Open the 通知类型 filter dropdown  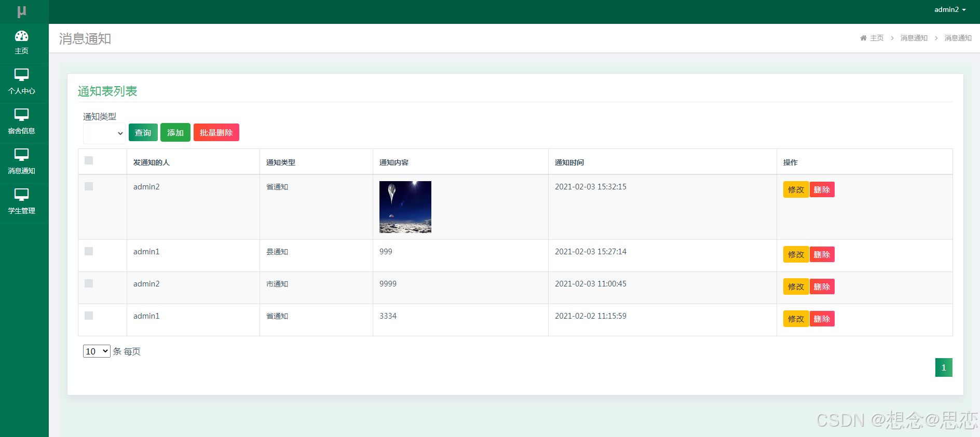(104, 133)
